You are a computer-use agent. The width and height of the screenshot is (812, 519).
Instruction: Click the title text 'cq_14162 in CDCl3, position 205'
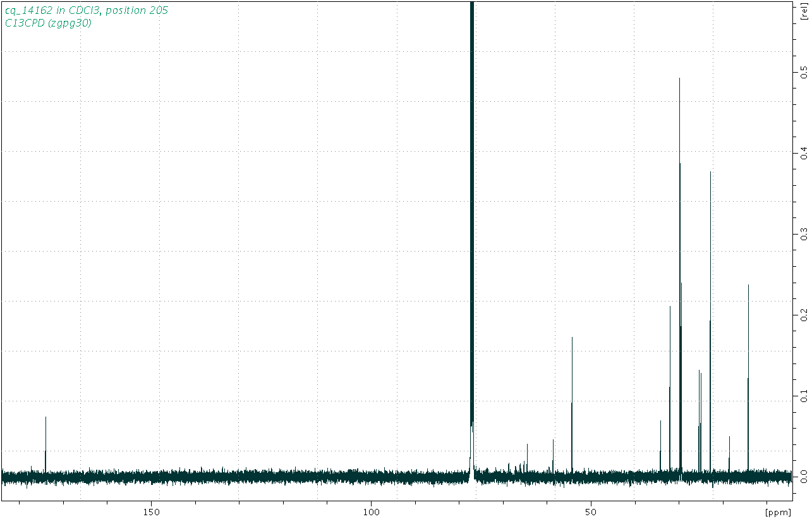point(87,11)
